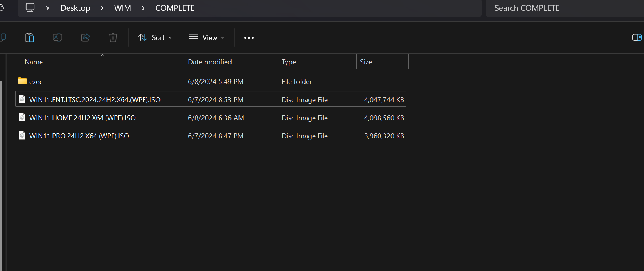
Task: Click the navigation pane scrollbar at left edge
Action: 1,175
